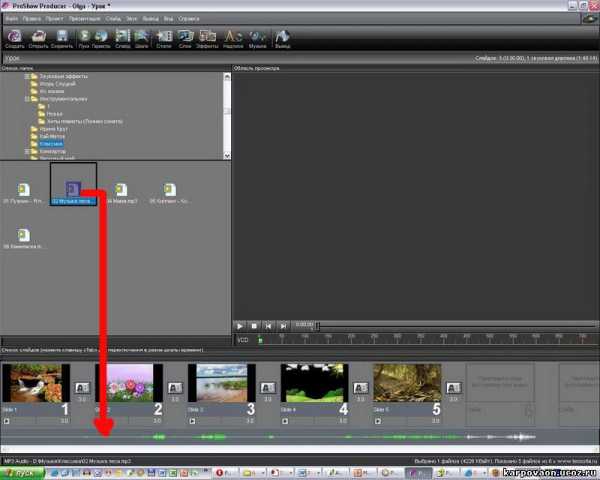Screen dimensions: 600x480
Task: Start preview playback with the play button
Action: point(240,326)
